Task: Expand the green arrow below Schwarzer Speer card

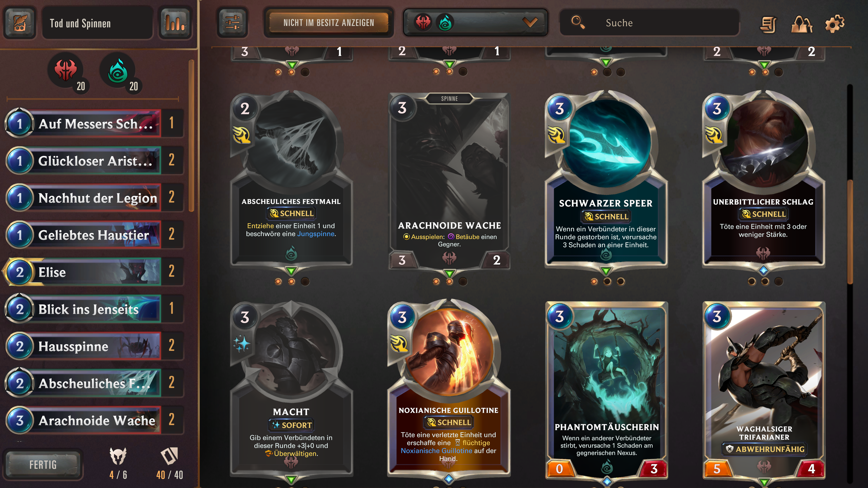Action: 606,270
